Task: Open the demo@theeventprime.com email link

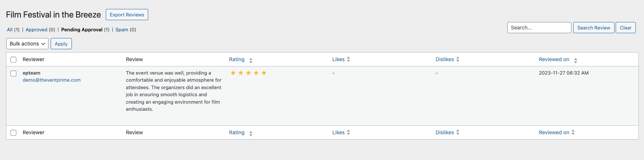Action: coord(51,80)
